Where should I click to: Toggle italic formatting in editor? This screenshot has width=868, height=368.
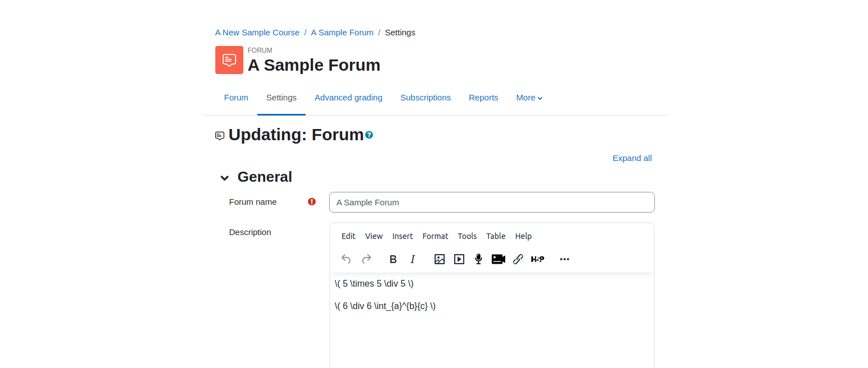click(413, 259)
